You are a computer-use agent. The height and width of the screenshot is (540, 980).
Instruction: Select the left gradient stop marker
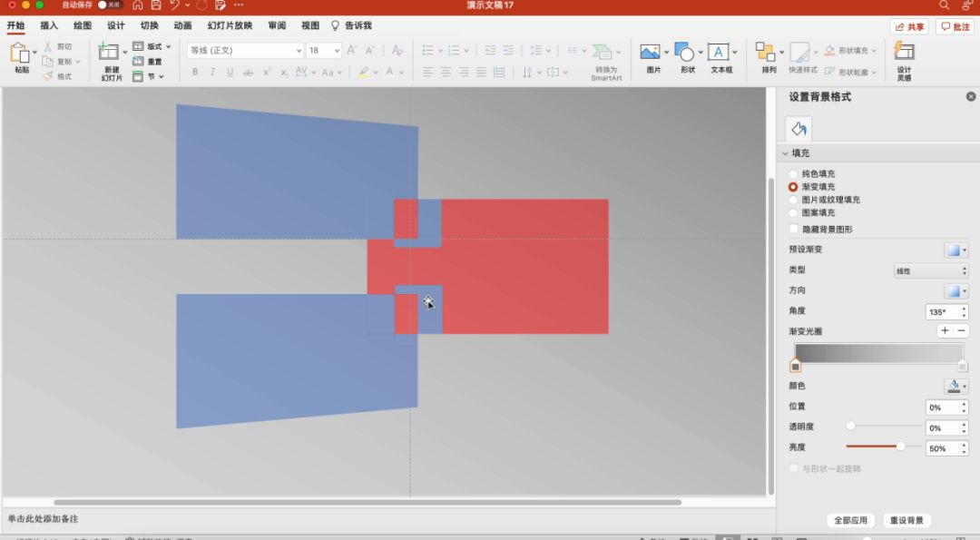click(x=796, y=366)
